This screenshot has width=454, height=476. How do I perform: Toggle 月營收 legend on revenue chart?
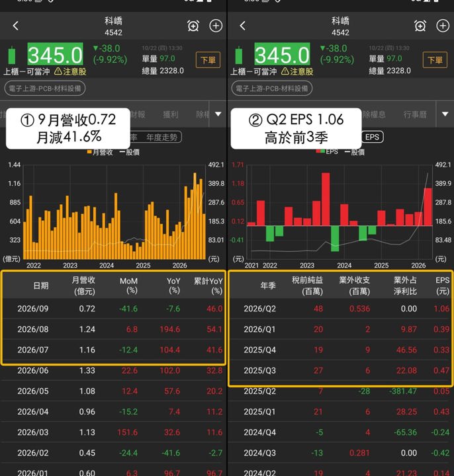pyautogui.click(x=100, y=152)
